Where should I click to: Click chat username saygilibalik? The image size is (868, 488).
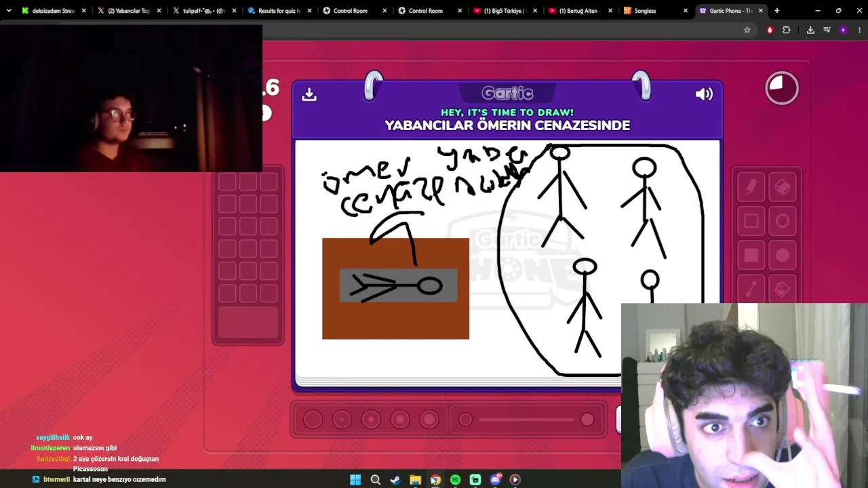53,438
